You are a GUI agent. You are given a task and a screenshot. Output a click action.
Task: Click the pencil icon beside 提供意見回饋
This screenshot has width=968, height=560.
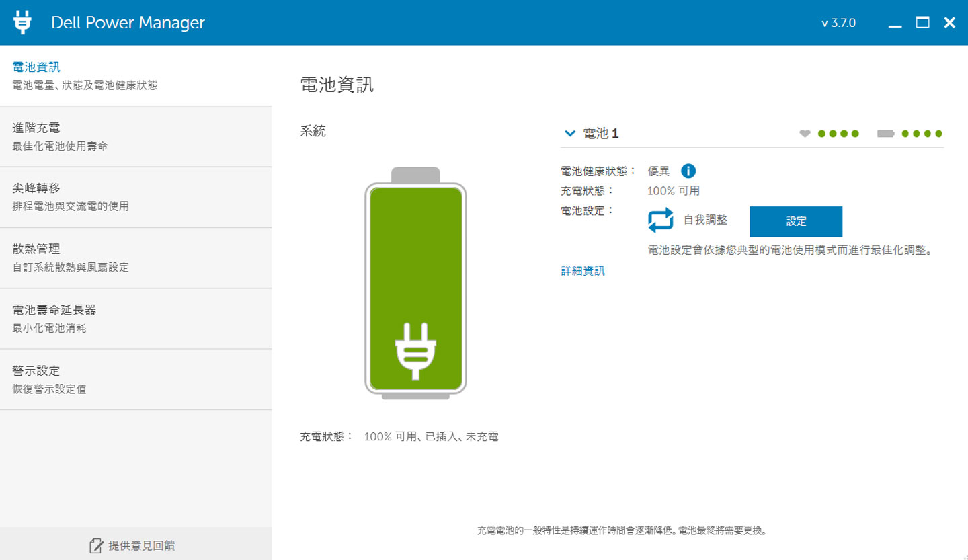coord(96,545)
